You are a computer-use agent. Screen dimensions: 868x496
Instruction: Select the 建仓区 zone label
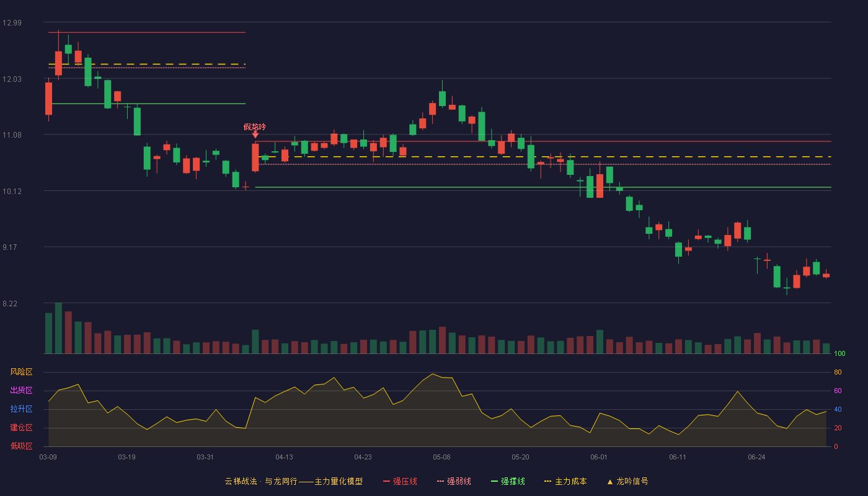[21, 428]
